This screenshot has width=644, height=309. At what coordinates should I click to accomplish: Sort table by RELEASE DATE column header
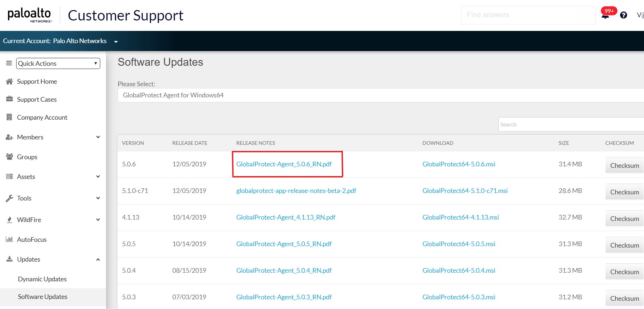190,143
